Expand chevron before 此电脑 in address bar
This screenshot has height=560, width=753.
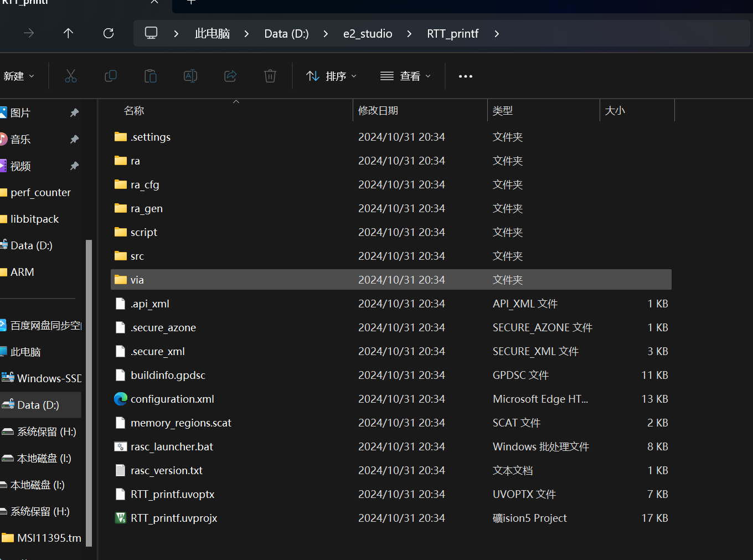point(176,34)
